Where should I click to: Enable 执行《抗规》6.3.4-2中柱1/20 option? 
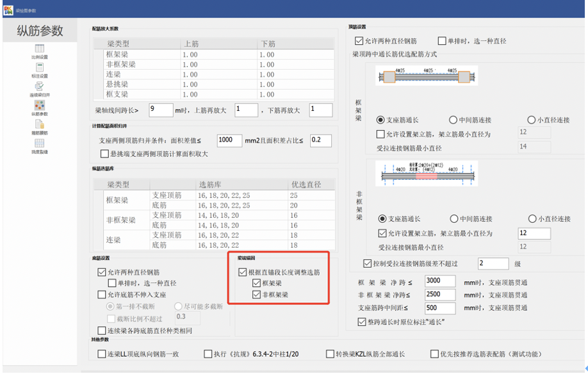point(207,354)
